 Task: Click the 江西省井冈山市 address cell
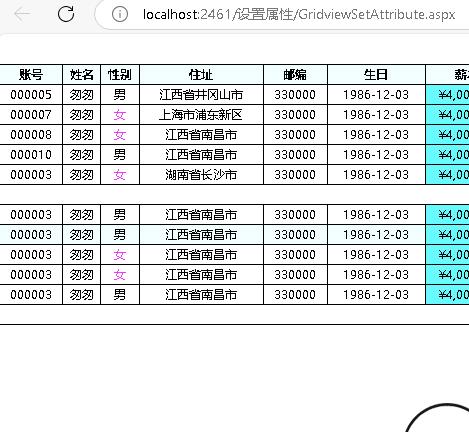201,95
